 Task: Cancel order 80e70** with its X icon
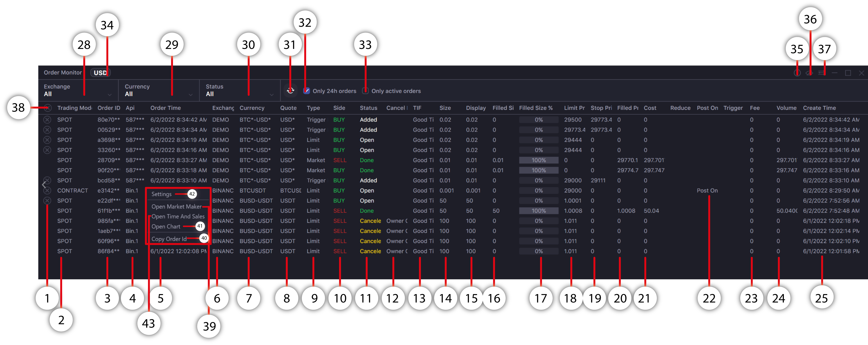click(x=47, y=120)
